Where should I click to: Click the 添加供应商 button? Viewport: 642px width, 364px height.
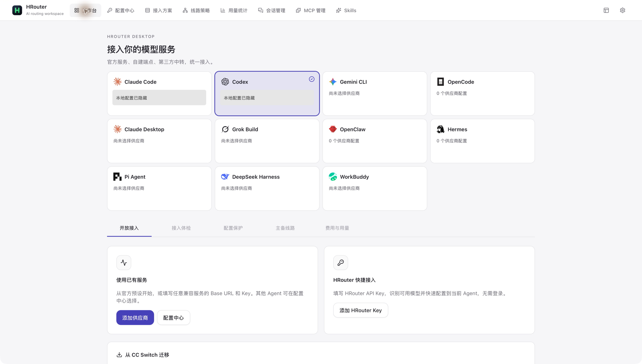[135, 318]
